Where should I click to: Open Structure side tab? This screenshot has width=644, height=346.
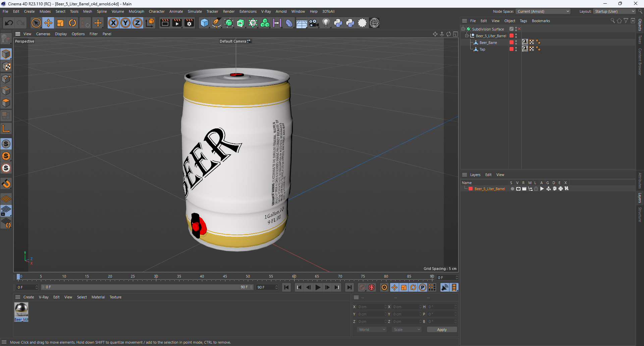(640, 214)
